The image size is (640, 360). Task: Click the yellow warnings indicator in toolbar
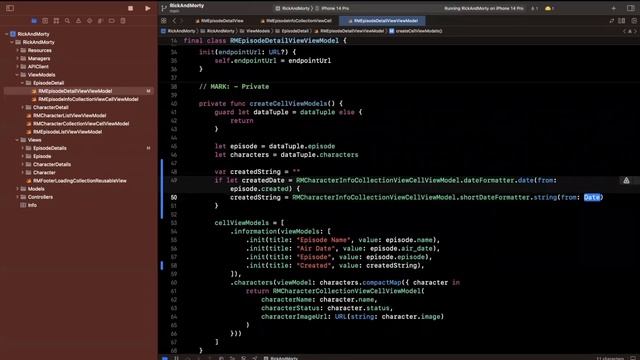[x=550, y=8]
